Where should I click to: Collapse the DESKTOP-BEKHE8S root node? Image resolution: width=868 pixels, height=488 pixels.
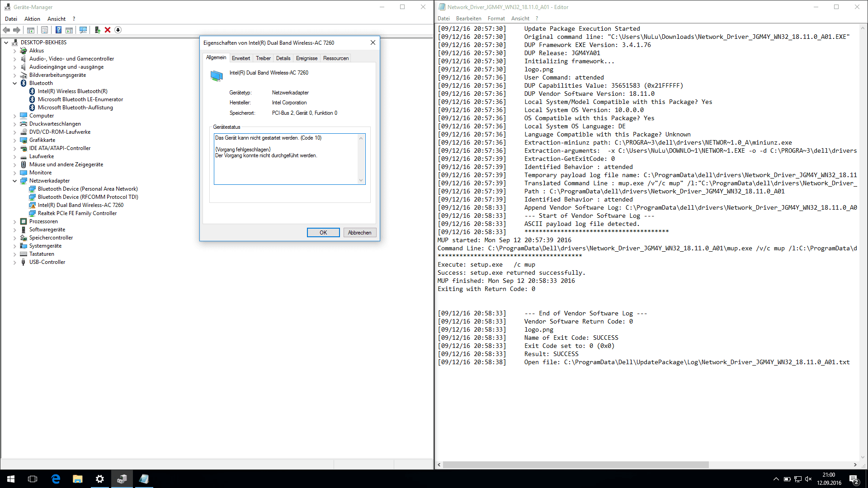coord(6,42)
